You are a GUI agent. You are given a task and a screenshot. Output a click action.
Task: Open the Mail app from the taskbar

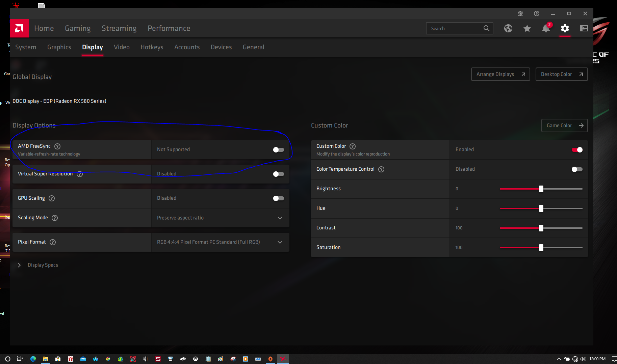pos(83,359)
